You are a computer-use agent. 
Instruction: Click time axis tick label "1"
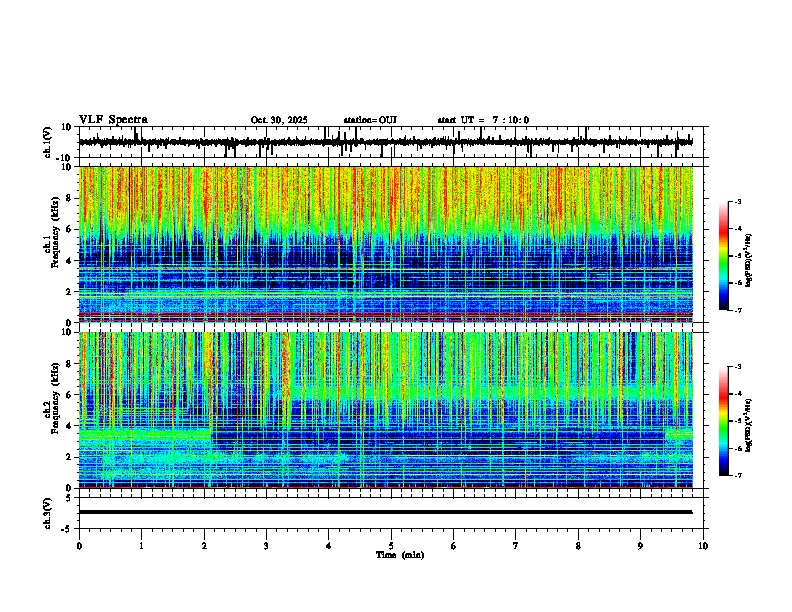(x=141, y=546)
